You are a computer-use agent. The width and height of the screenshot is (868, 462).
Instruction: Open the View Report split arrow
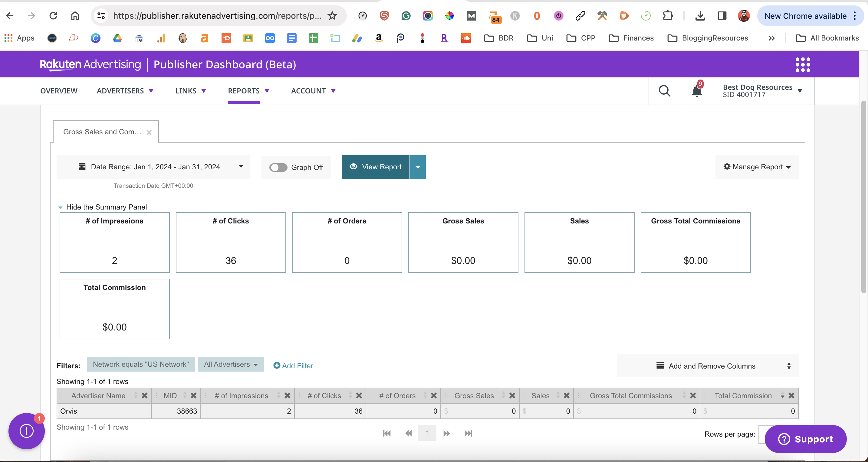[x=418, y=167]
